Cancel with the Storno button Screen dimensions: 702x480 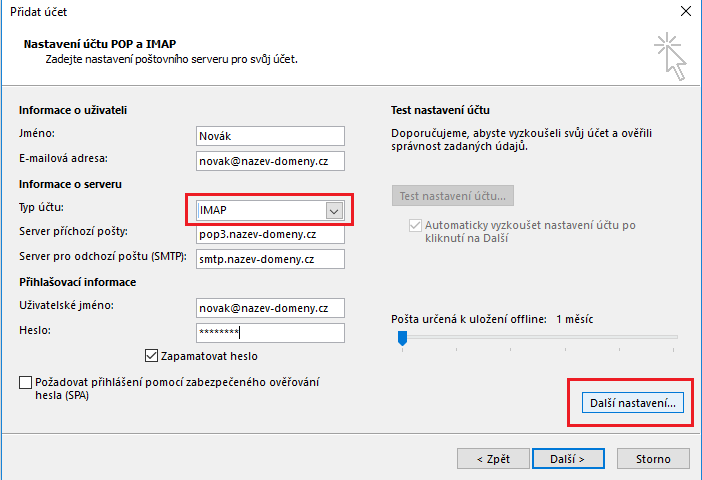coord(652,459)
